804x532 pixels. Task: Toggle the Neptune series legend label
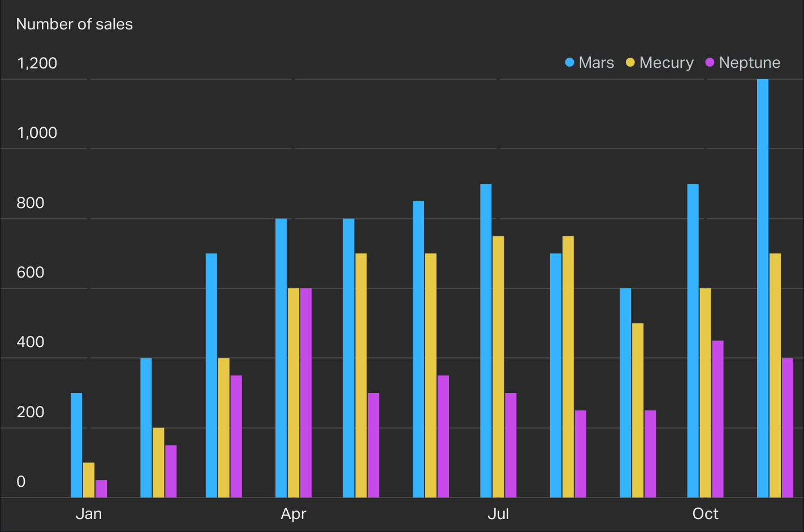(x=749, y=63)
